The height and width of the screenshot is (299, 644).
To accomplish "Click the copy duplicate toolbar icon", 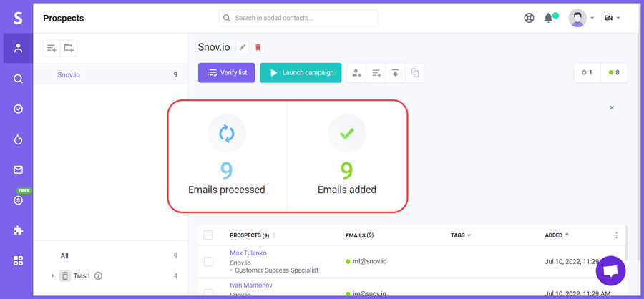I will [415, 73].
